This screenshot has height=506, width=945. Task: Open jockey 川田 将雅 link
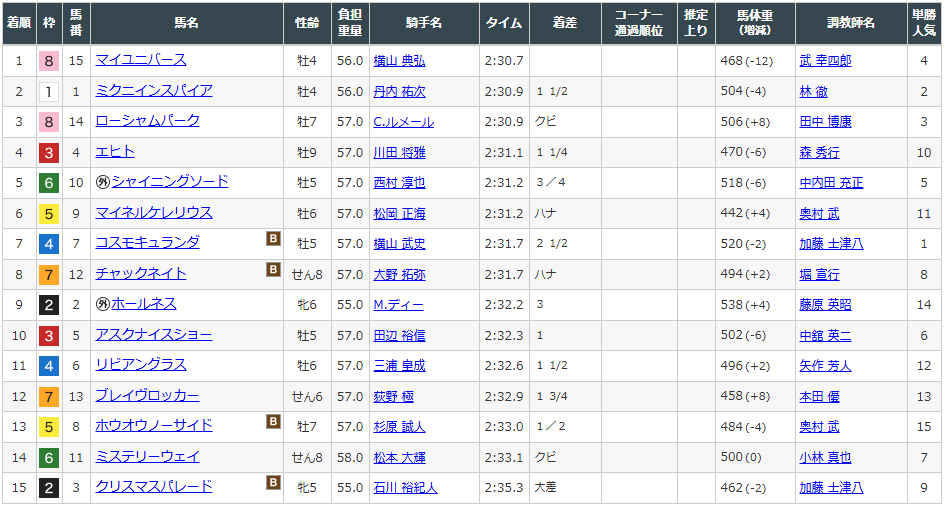point(398,153)
